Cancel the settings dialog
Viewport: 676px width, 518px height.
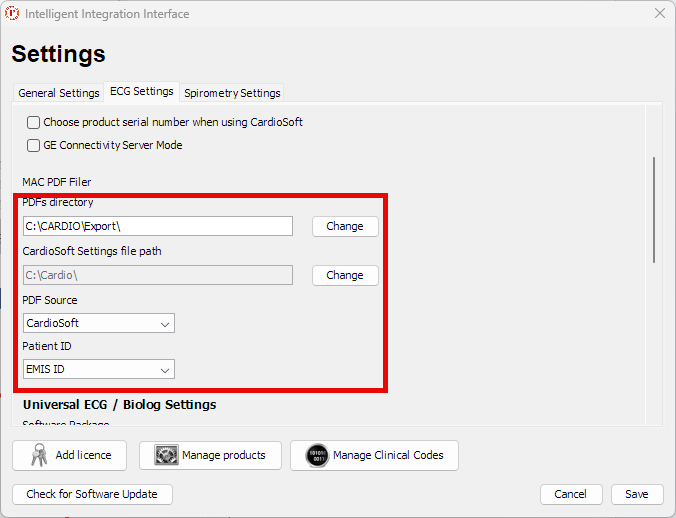coord(570,494)
